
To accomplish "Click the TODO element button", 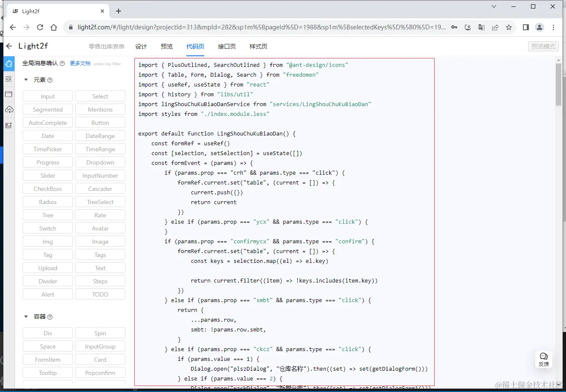I will [100, 294].
